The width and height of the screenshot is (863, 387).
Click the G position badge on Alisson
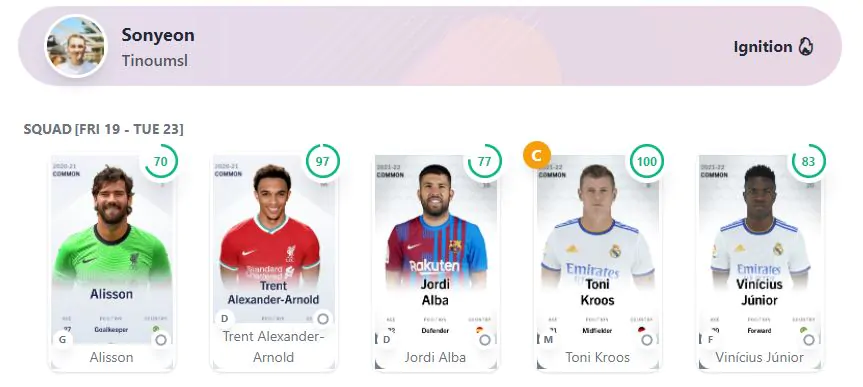click(x=63, y=340)
